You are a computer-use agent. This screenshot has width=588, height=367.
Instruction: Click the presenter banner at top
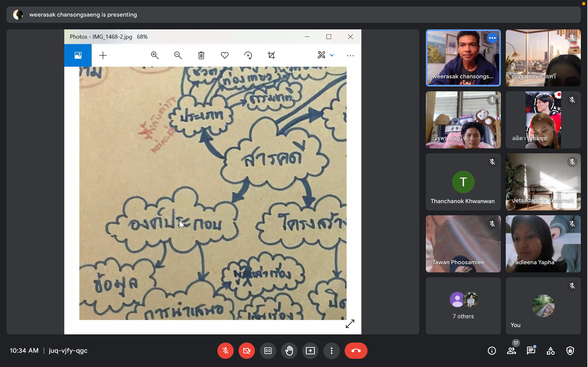click(293, 15)
